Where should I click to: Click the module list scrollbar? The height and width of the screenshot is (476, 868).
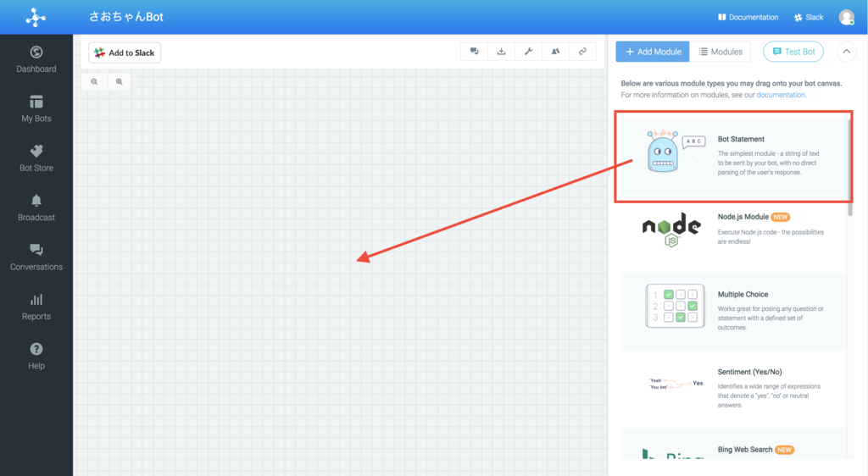849,166
